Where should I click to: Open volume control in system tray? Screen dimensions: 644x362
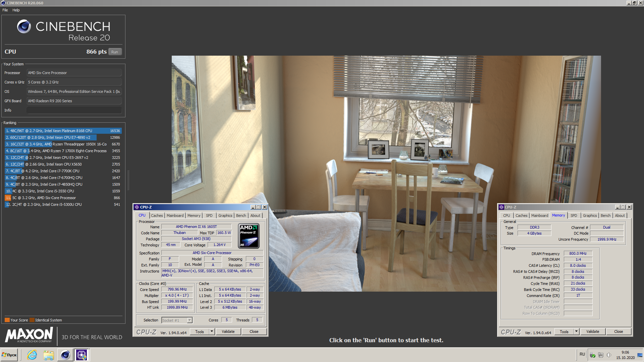click(609, 355)
